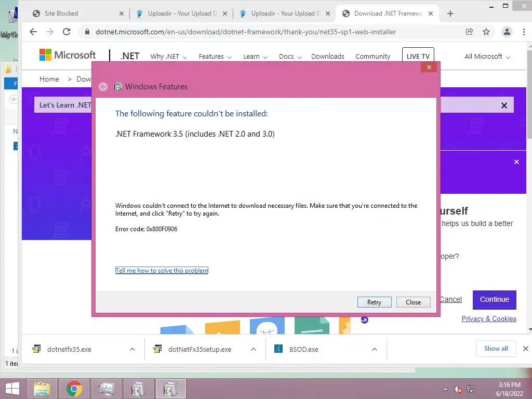
Task: Show hidden tray icons arrow
Action: click(445, 389)
